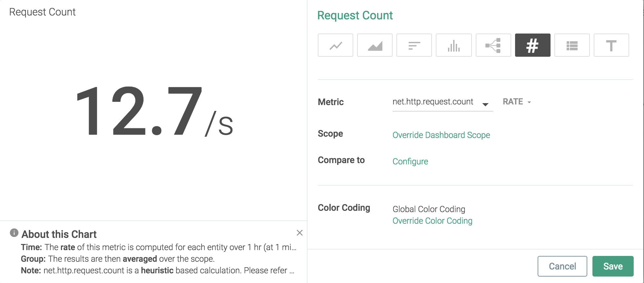Select the line chart visualization icon
This screenshot has height=283, width=644.
(336, 45)
